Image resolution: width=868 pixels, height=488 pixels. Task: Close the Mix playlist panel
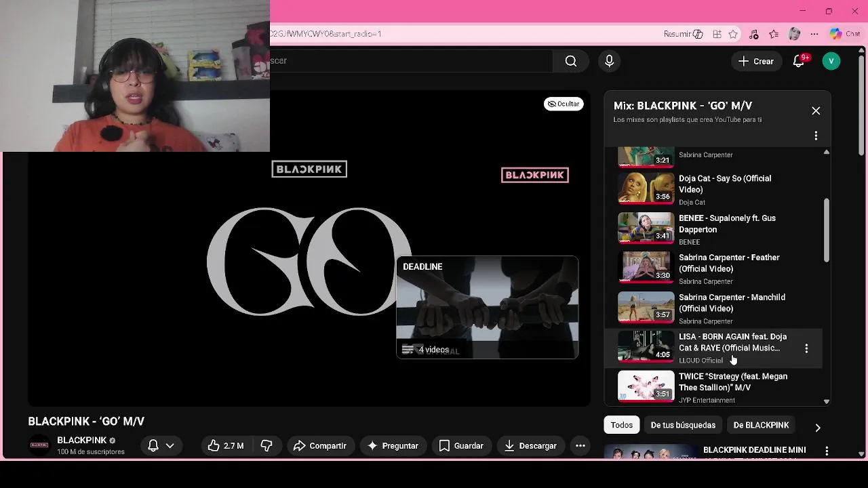[816, 110]
